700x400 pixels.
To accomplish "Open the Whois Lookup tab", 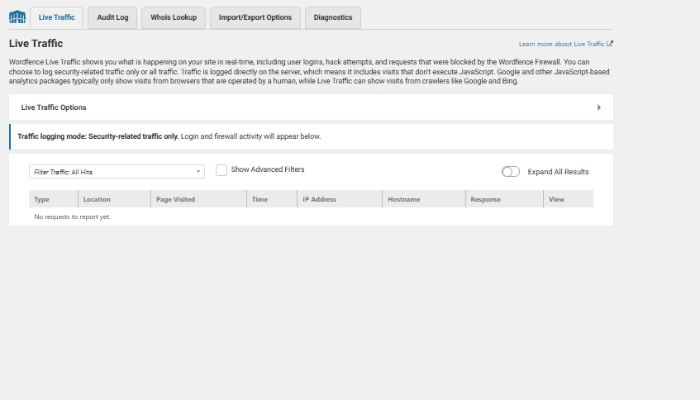I will click(173, 17).
